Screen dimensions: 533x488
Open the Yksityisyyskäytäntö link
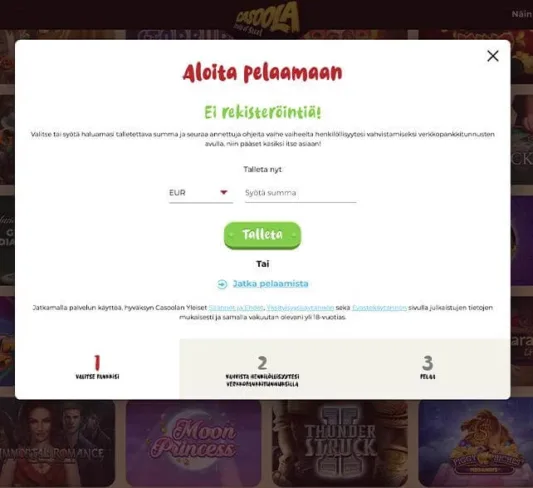pos(300,308)
